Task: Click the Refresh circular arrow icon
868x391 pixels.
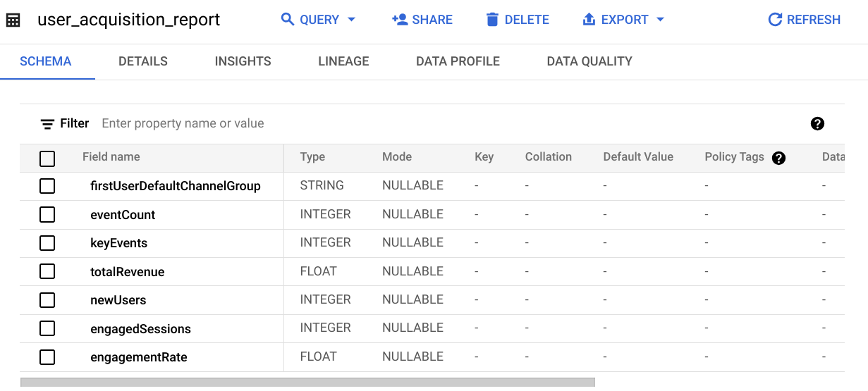Action: coord(775,20)
